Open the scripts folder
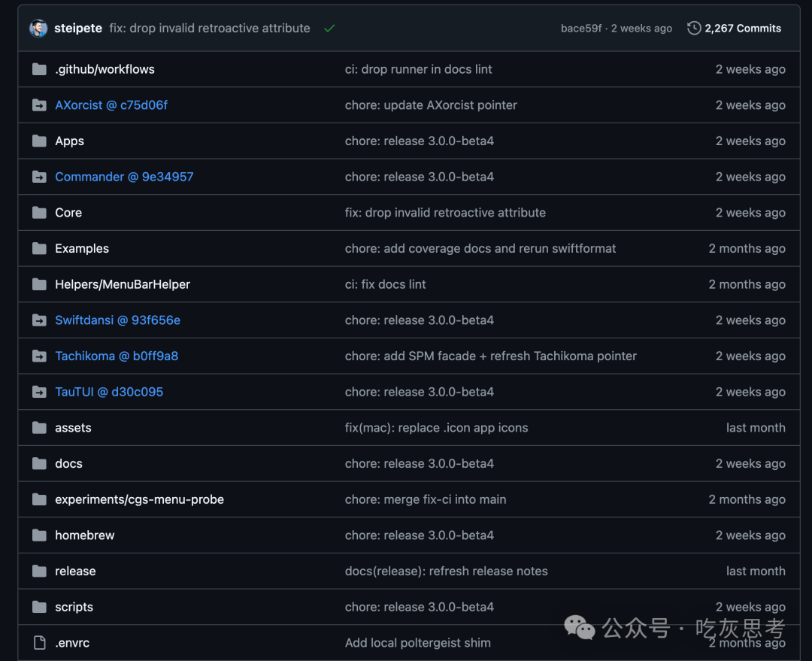The width and height of the screenshot is (812, 661). [x=74, y=607]
